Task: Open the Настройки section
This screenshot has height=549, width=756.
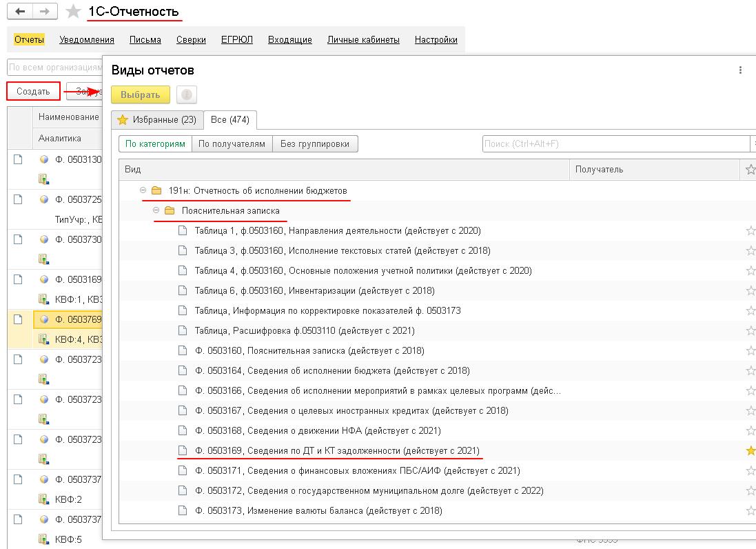Action: (436, 39)
